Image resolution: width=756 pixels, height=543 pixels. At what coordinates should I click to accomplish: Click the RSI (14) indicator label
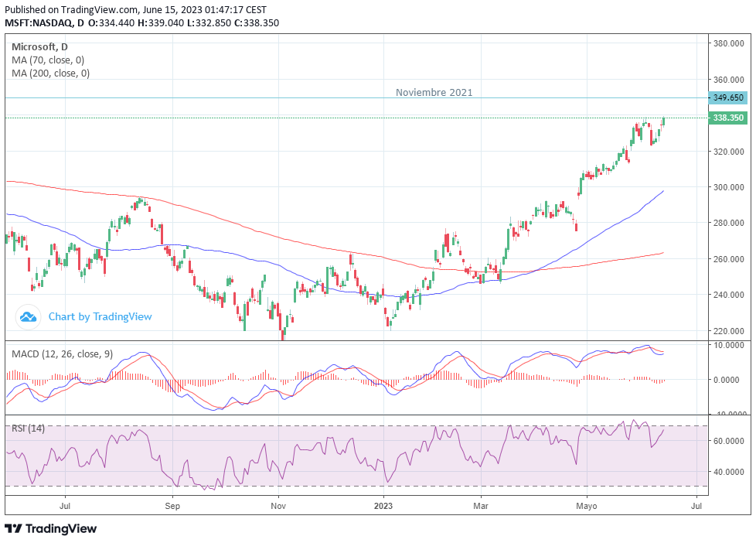click(28, 428)
